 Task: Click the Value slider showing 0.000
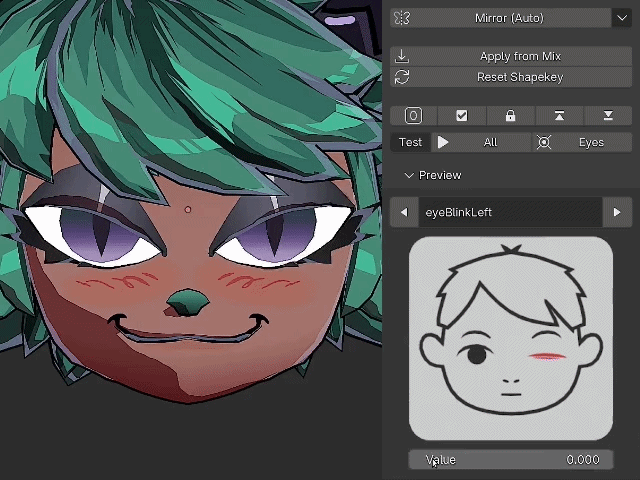pos(511,460)
